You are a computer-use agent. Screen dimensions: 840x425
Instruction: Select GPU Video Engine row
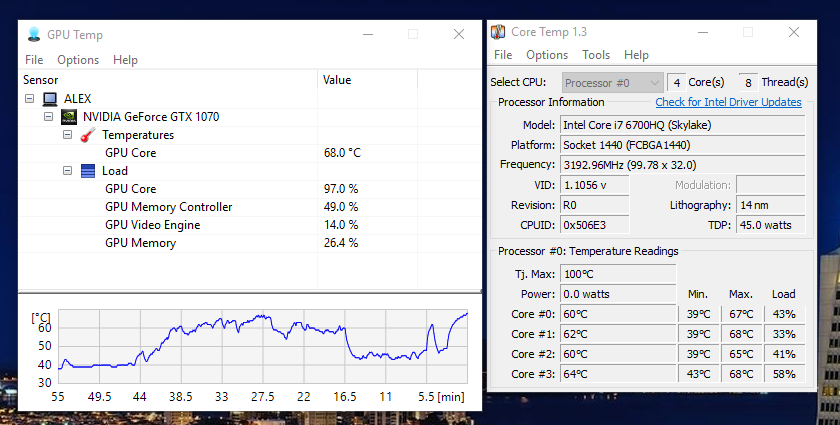tap(250, 225)
